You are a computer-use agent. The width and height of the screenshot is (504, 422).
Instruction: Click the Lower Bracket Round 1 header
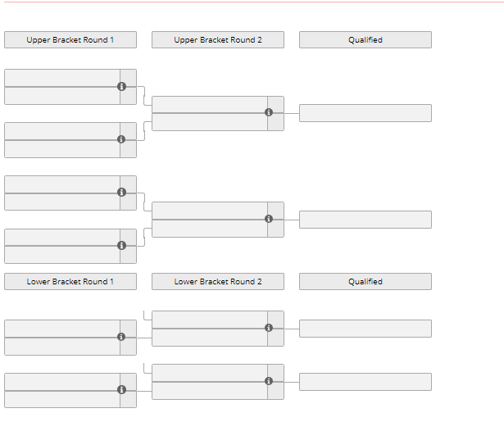point(70,282)
